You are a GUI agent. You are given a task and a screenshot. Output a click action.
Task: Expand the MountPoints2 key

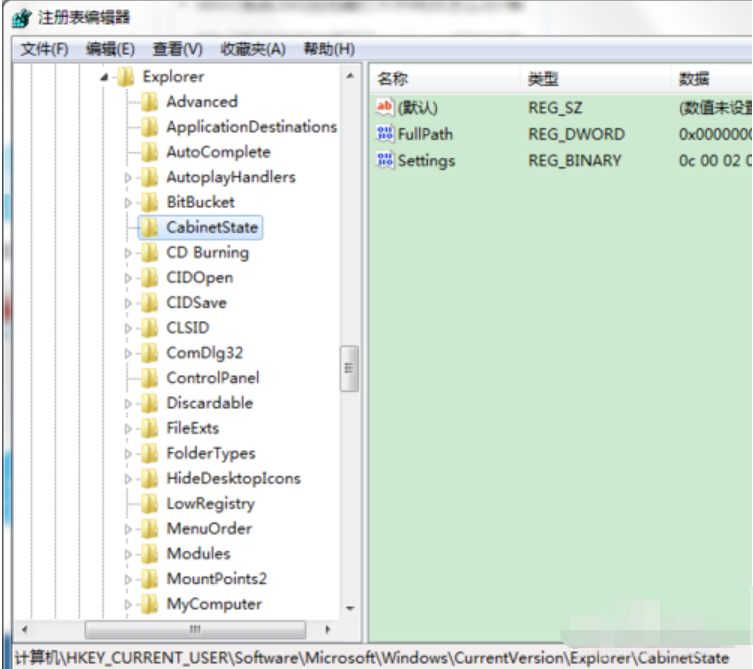point(128,579)
